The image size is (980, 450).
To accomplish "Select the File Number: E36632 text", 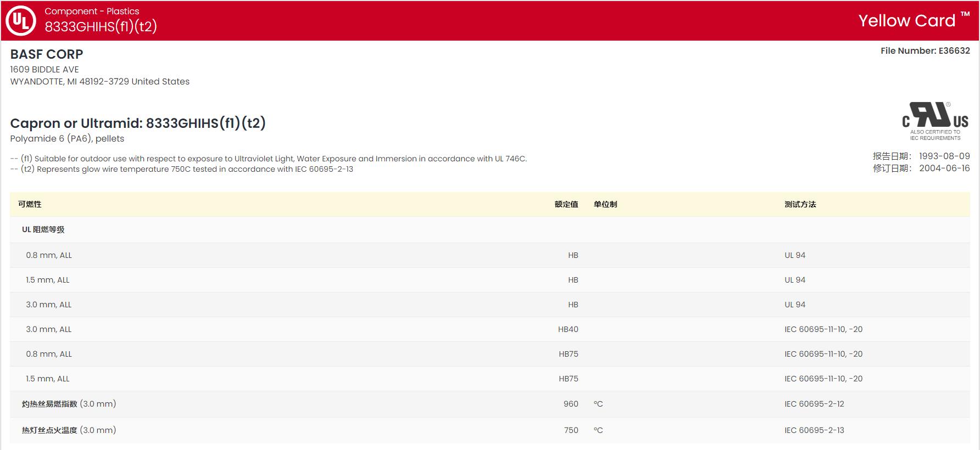I will [x=925, y=50].
